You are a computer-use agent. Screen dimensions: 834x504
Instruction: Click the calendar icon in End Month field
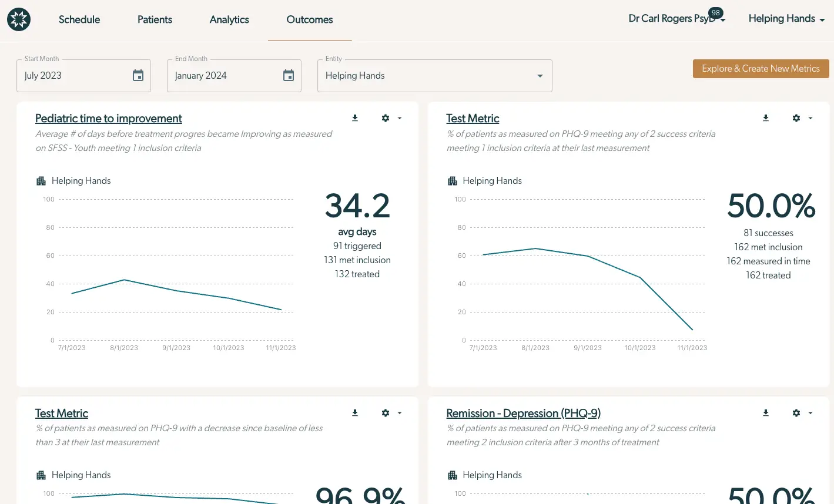point(288,75)
